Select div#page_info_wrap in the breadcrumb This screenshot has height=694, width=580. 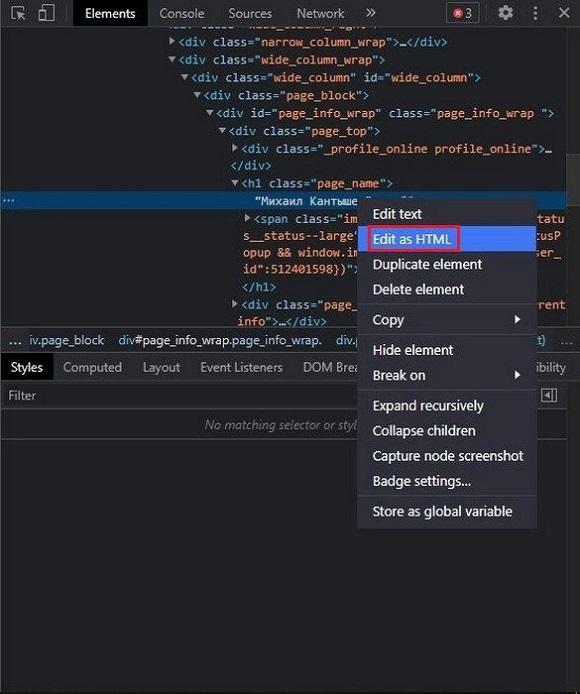point(220,340)
